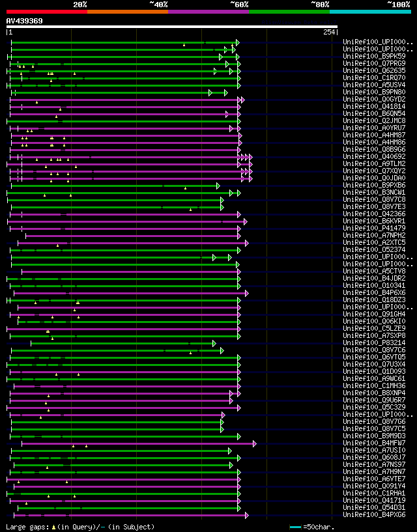The image size is (417, 532).
Task: Click the UniRef100_B9M9D3 label
Action: [x=374, y=436]
